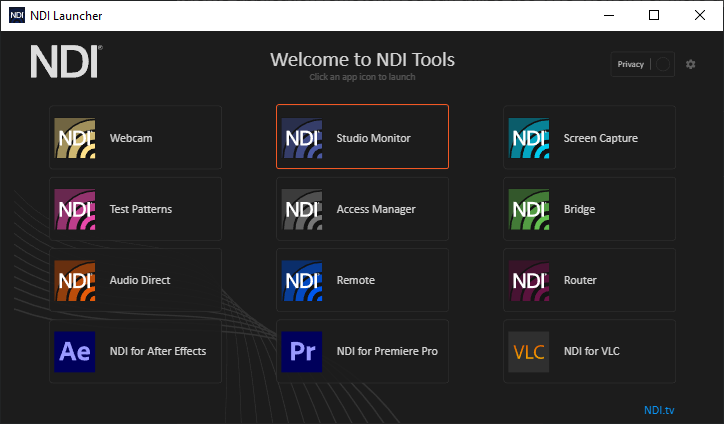
Task: Click the NDI for Premiere Pro label
Action: pos(387,351)
